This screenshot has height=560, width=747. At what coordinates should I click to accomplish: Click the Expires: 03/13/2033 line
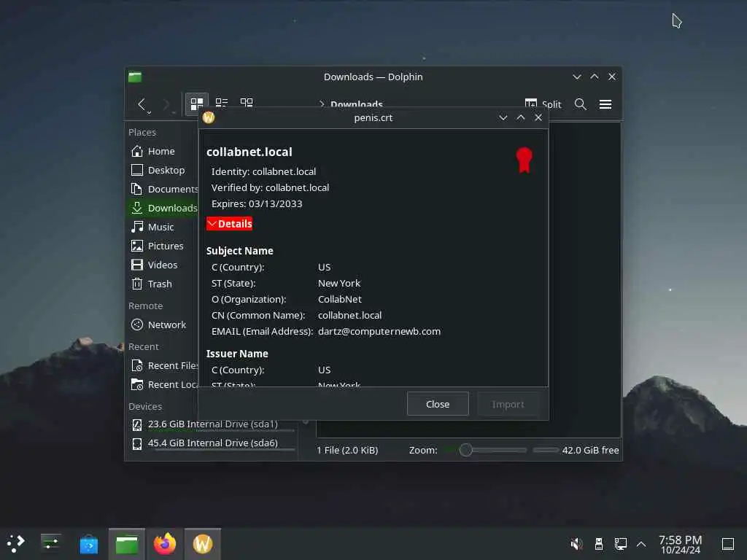[x=257, y=204]
